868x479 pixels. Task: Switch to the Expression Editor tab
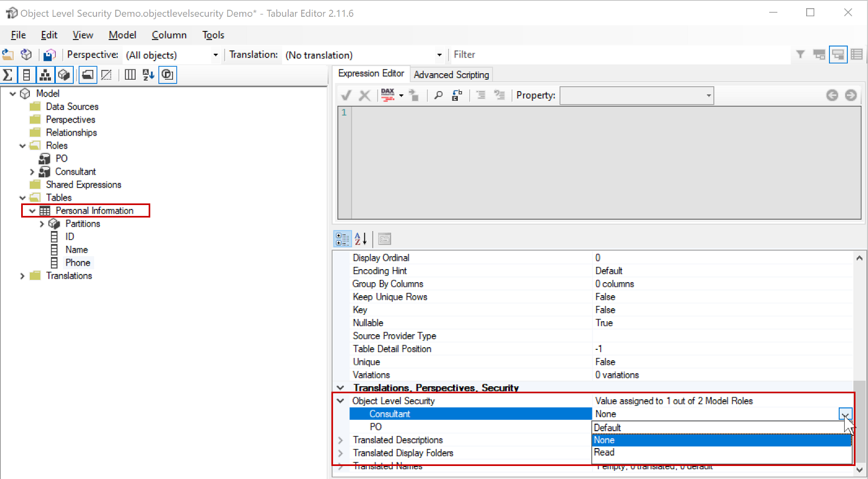371,73
